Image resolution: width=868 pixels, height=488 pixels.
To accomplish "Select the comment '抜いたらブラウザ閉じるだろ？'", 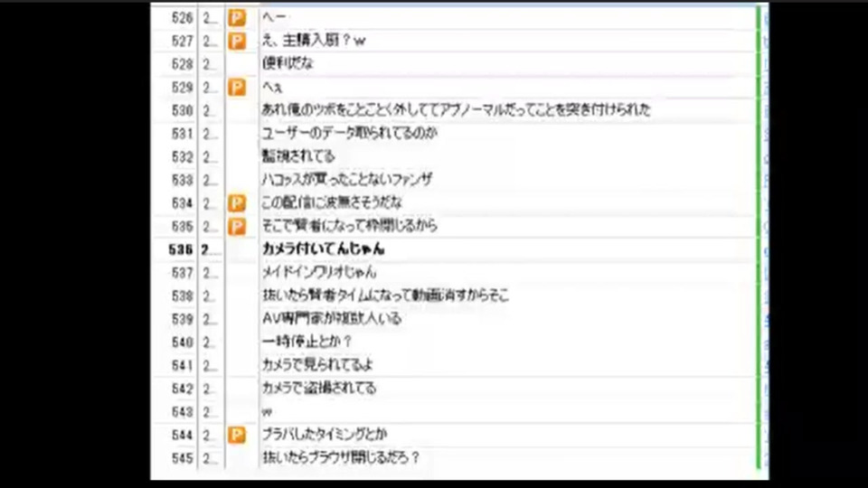I will point(341,458).
